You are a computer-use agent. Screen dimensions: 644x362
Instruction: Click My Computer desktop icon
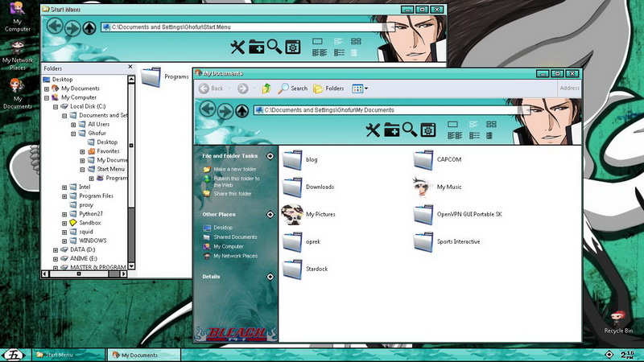click(17, 16)
